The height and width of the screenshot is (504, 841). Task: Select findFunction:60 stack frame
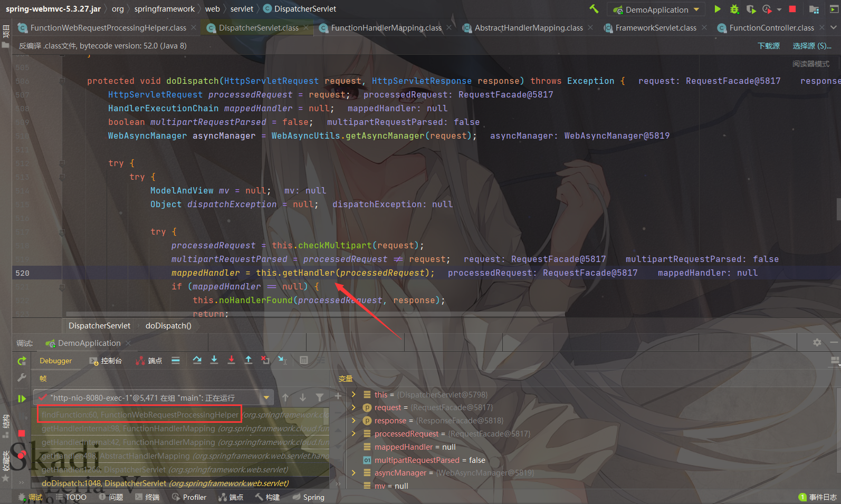[x=180, y=415]
